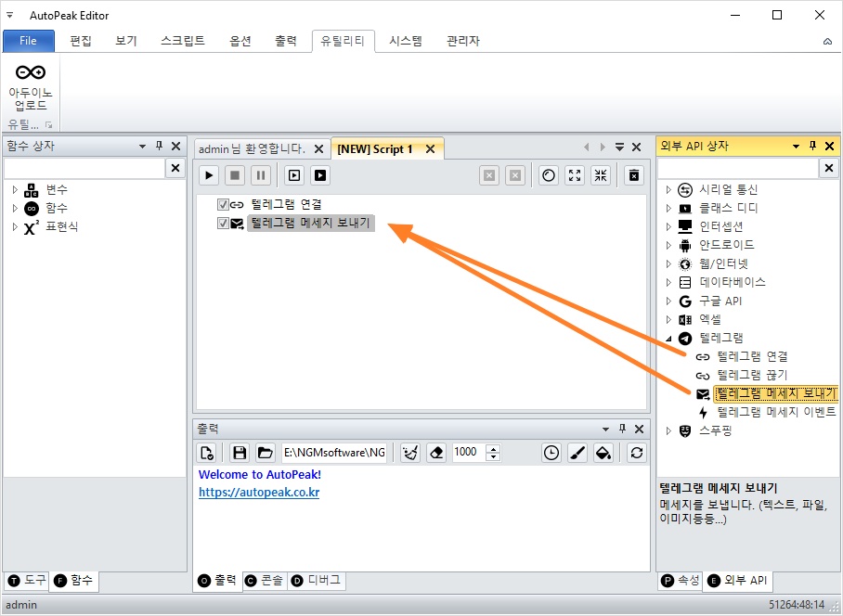Click the paint bucket icon in output panel
843x616 pixels.
tap(603, 453)
